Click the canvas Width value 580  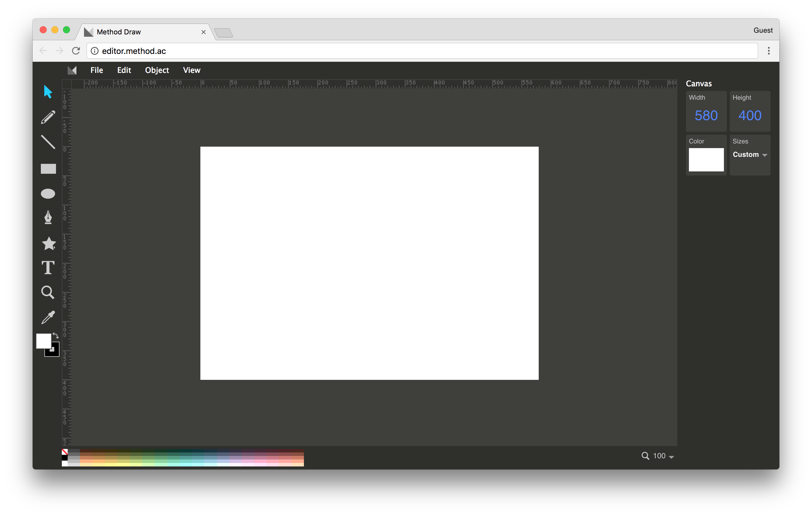point(706,116)
